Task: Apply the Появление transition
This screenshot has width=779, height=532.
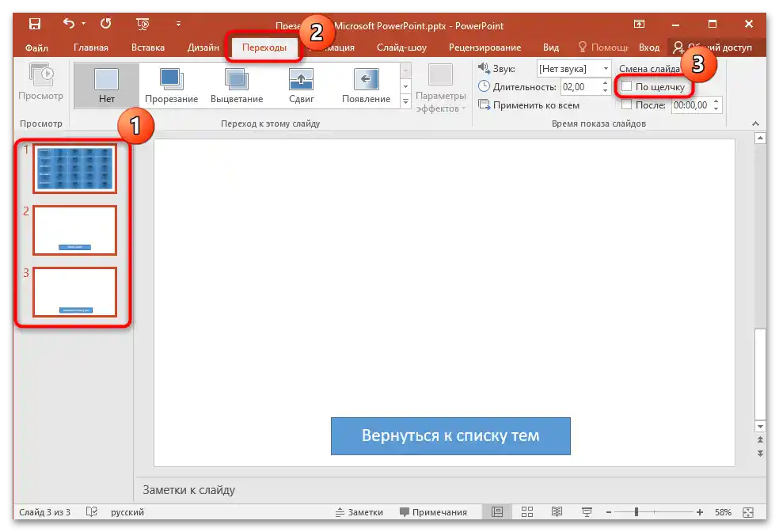Action: [x=367, y=85]
